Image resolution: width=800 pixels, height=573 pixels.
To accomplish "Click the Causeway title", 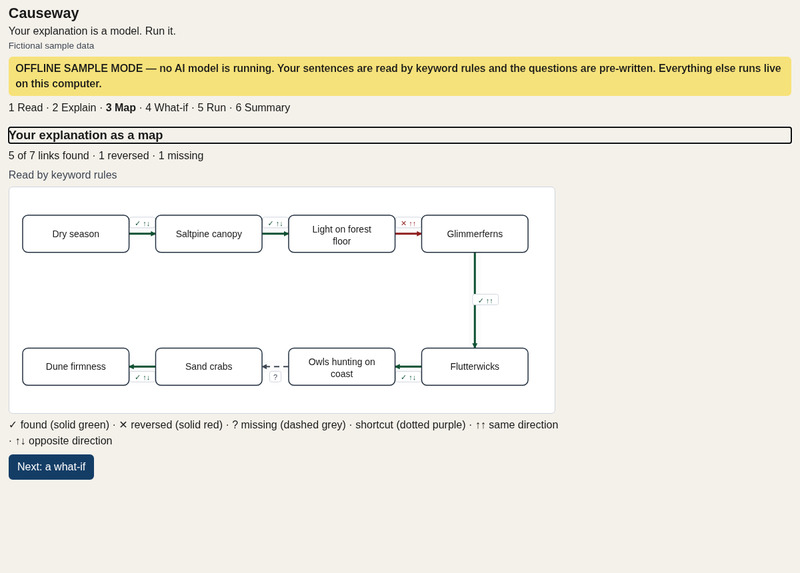I will (x=44, y=13).
